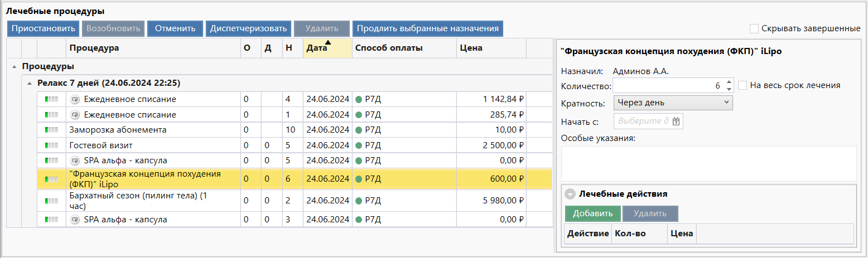Click the round collapse icon beside Лечебные действия
The image size is (868, 258).
pos(570,194)
